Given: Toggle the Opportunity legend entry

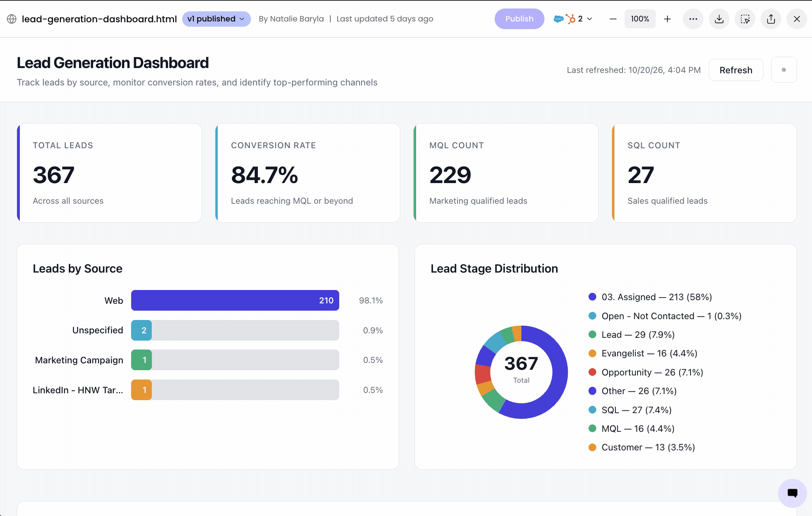Looking at the screenshot, I should pos(646,372).
